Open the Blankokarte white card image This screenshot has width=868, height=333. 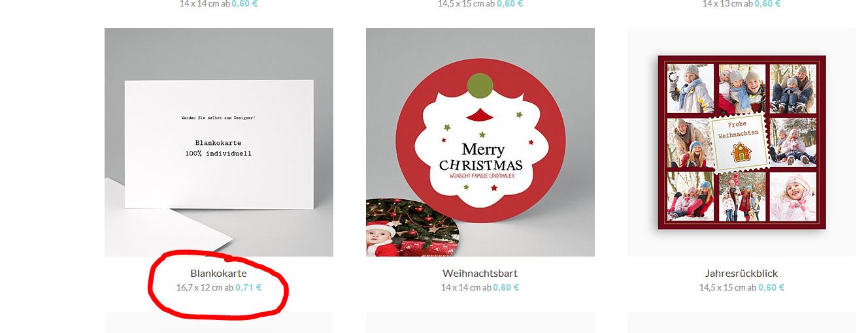tap(219, 142)
